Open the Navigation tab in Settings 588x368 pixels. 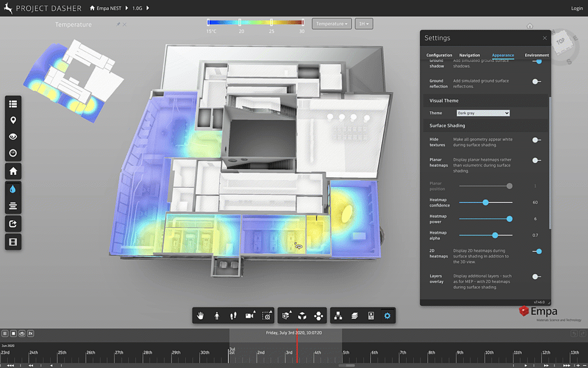(x=469, y=55)
